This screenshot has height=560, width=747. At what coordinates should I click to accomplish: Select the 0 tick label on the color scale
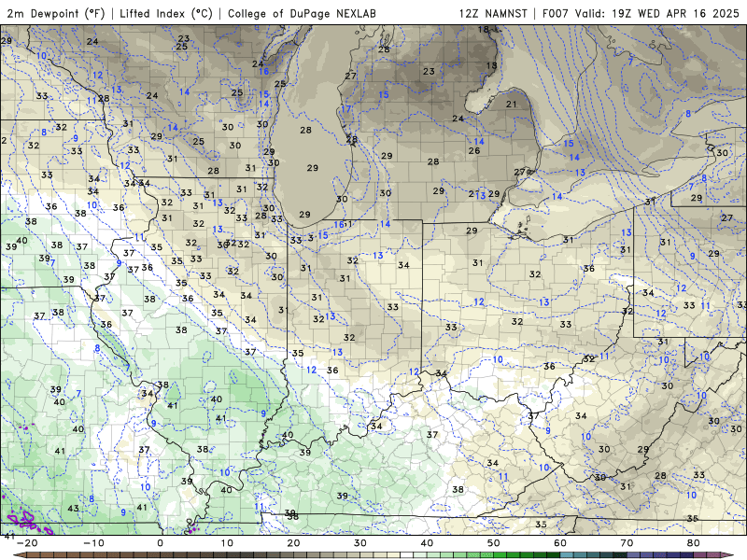coord(160,543)
